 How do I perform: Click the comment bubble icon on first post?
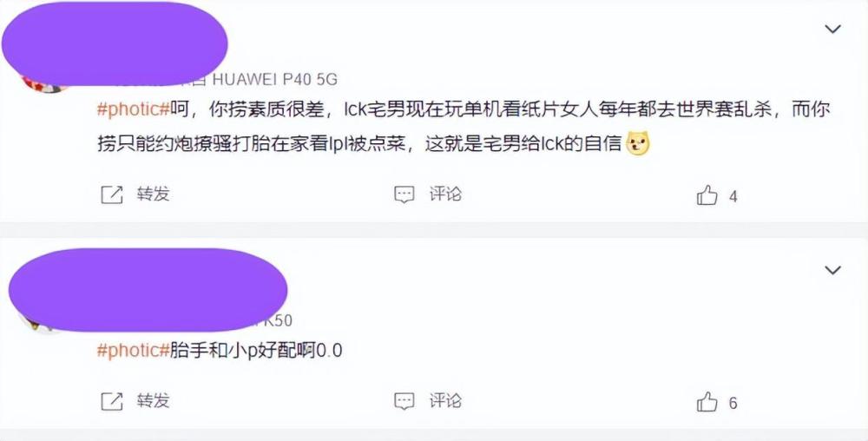tap(404, 194)
